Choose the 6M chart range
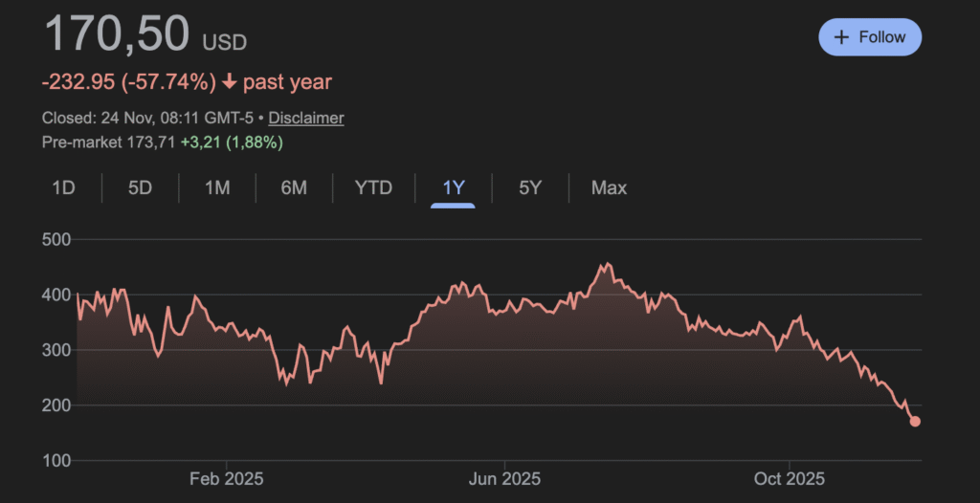This screenshot has width=980, height=503. (x=294, y=187)
